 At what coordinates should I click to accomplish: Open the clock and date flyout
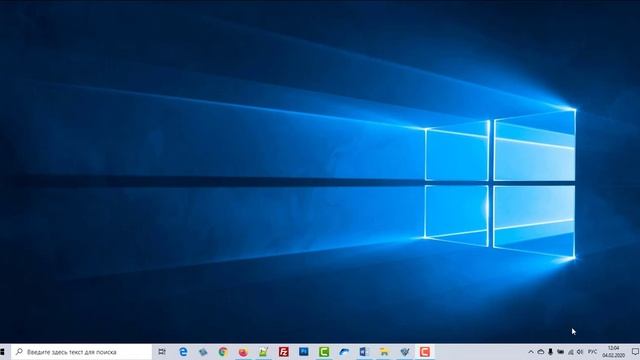pos(613,352)
